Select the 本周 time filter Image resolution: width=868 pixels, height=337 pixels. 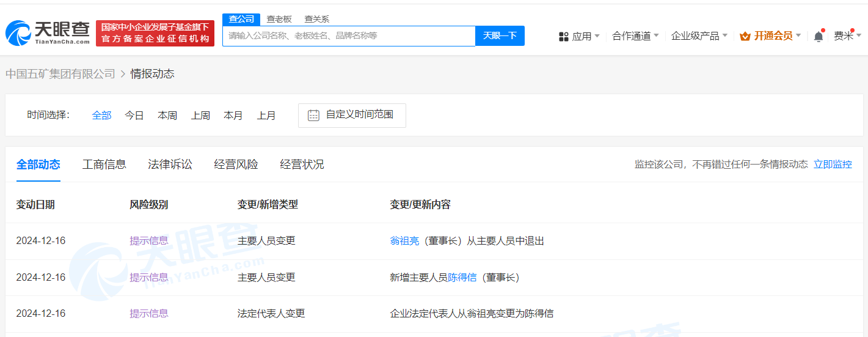(167, 115)
